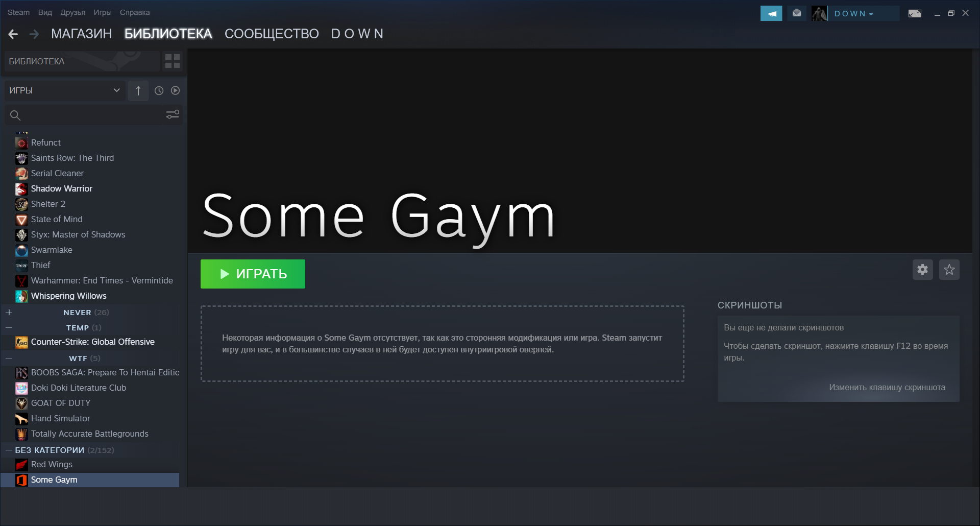Open the Друзья menu

click(x=72, y=12)
